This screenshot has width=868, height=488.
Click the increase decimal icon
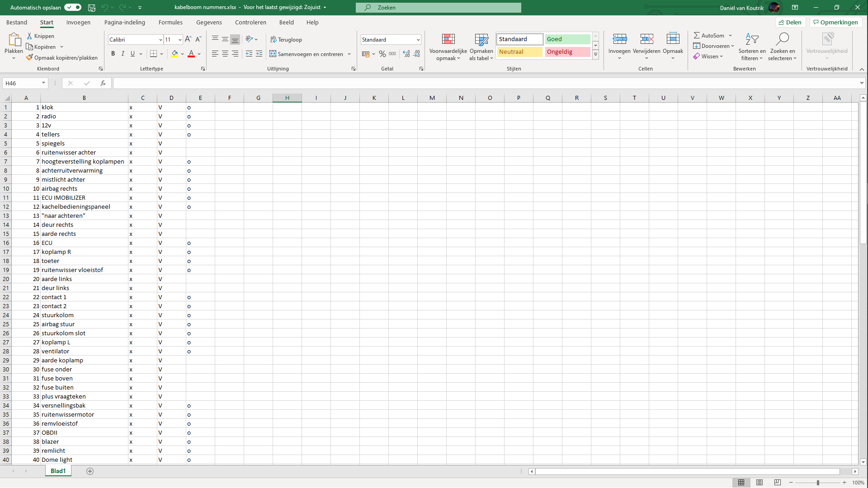tap(406, 54)
